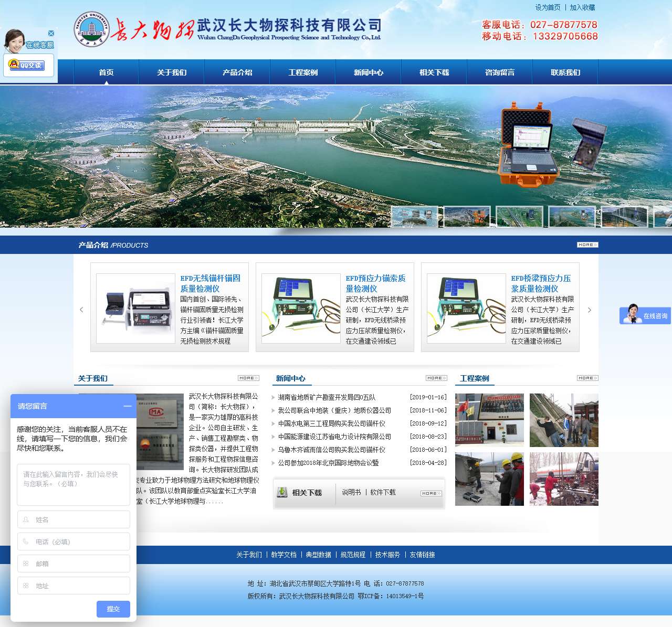This screenshot has height=627, width=672.
Task: Select the fifth banner slide thumbnail
Action: (x=625, y=217)
